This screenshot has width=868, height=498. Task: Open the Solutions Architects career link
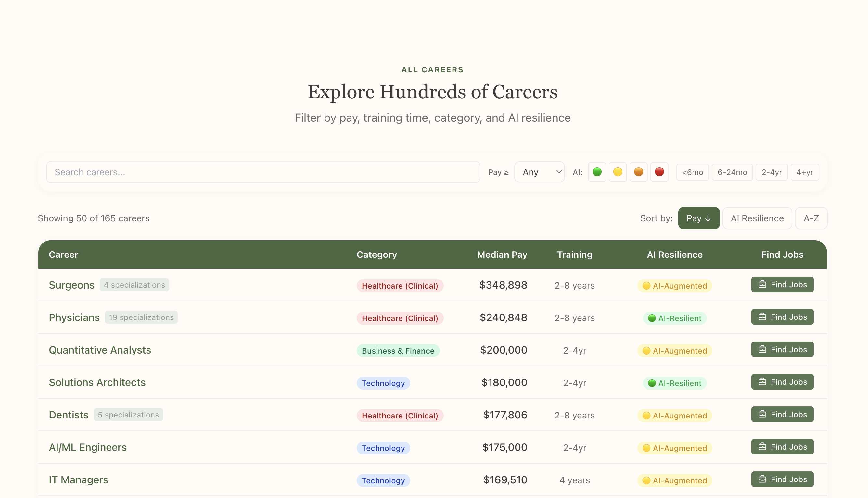97,382
